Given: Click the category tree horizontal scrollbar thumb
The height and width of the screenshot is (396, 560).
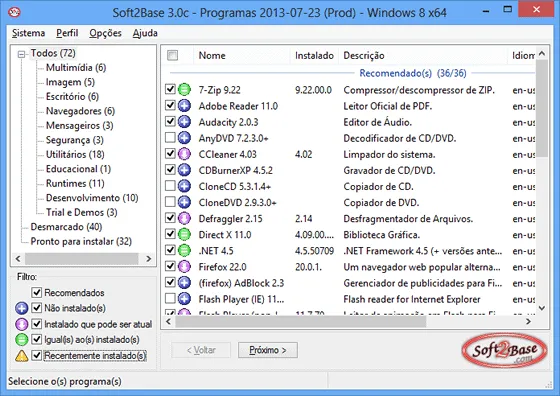Looking at the screenshot, I should click(x=81, y=259).
